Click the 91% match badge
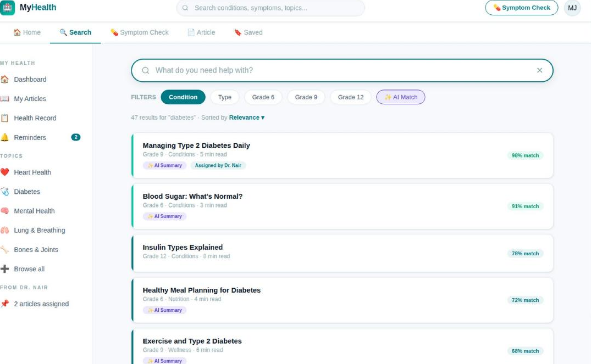This screenshot has width=591, height=364. click(x=525, y=206)
